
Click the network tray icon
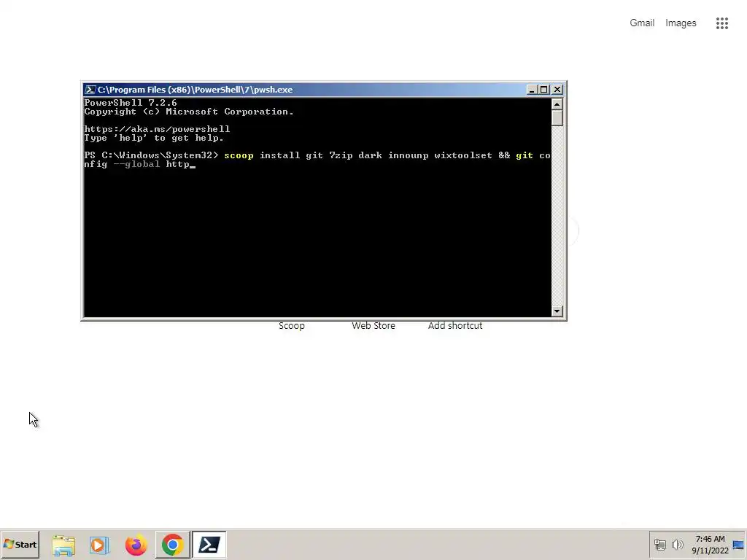659,544
